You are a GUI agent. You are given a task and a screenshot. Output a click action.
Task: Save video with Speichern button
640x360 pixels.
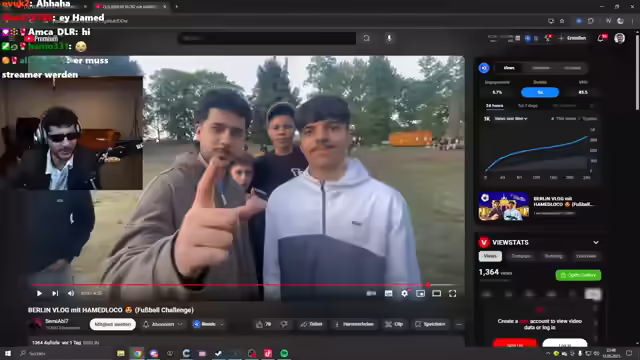[x=430, y=324]
